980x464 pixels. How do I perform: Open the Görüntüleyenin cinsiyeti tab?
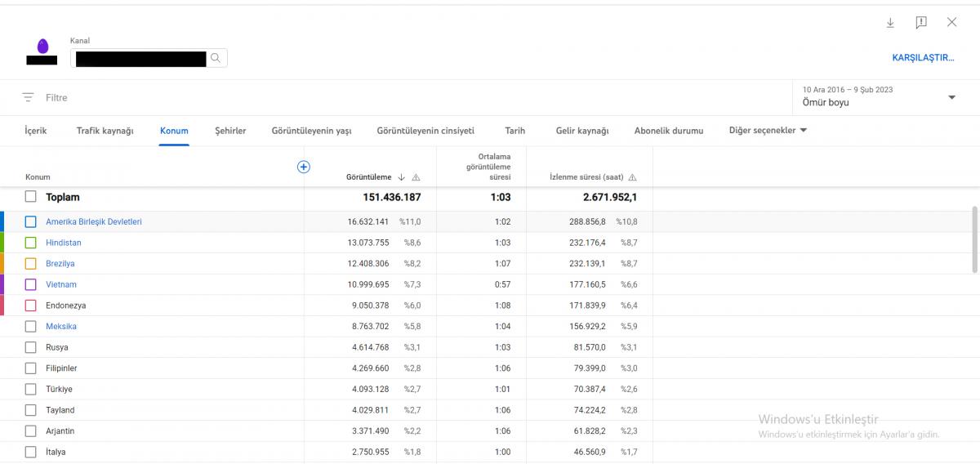425,131
